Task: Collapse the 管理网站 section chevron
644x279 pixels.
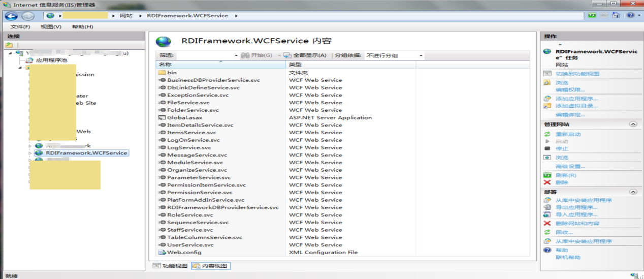Action: click(633, 124)
